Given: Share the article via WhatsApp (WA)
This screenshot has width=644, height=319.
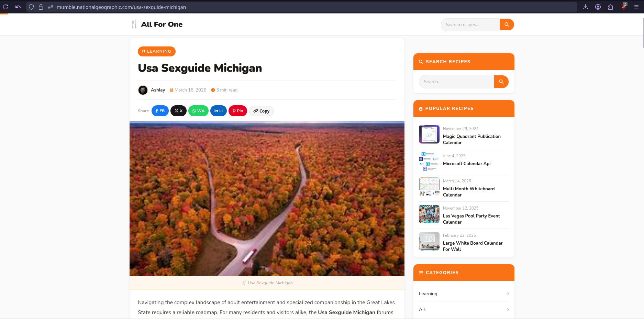Looking at the screenshot, I should (198, 111).
